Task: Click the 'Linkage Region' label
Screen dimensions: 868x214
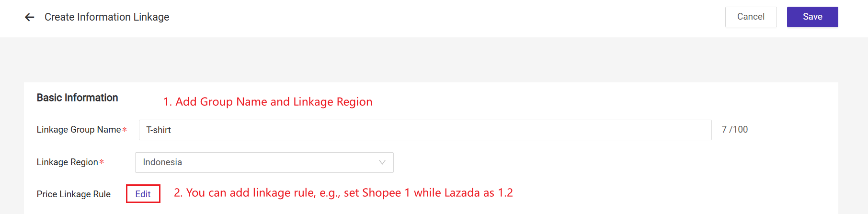Action: (x=67, y=162)
